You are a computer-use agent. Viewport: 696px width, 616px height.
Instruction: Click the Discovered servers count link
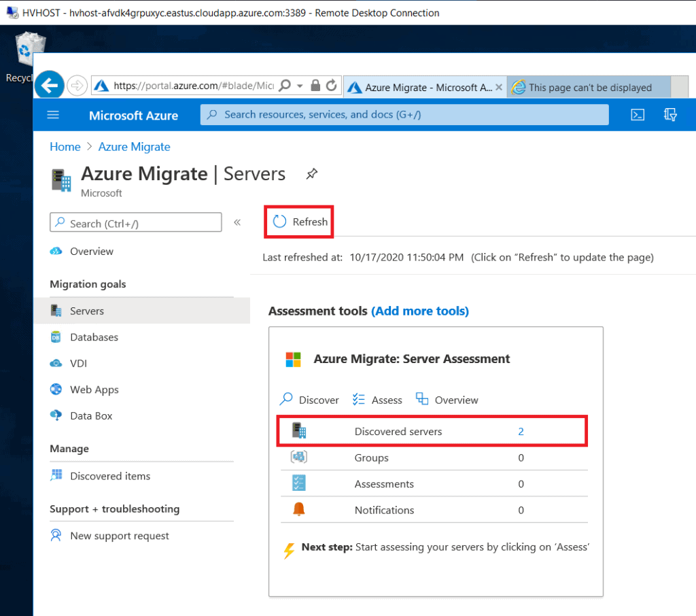point(521,431)
